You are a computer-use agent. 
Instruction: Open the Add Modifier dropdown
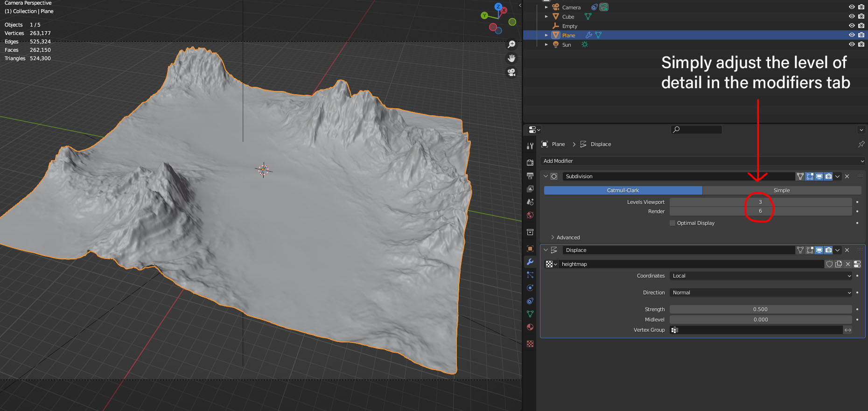tap(703, 161)
